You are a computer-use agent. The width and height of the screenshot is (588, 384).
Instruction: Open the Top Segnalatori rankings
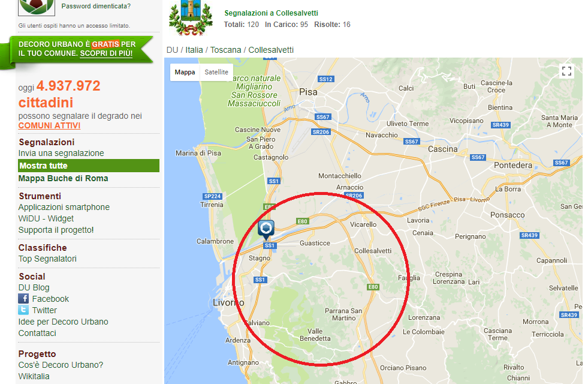pos(47,259)
